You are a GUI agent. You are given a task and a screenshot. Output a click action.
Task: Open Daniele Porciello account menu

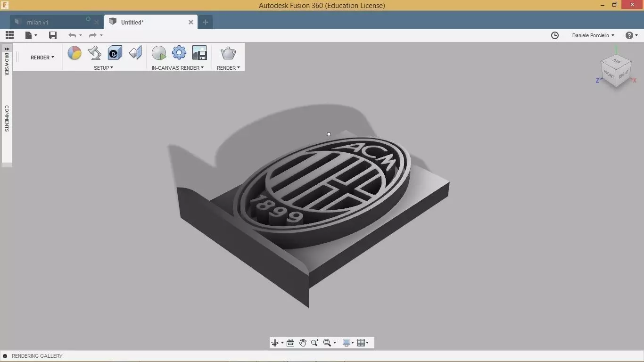pos(593,35)
